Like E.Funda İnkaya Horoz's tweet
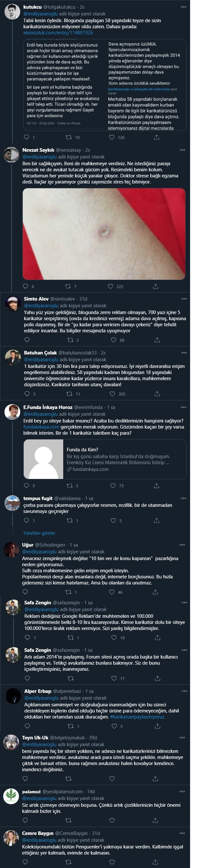The image size is (209, 868). point(113,486)
